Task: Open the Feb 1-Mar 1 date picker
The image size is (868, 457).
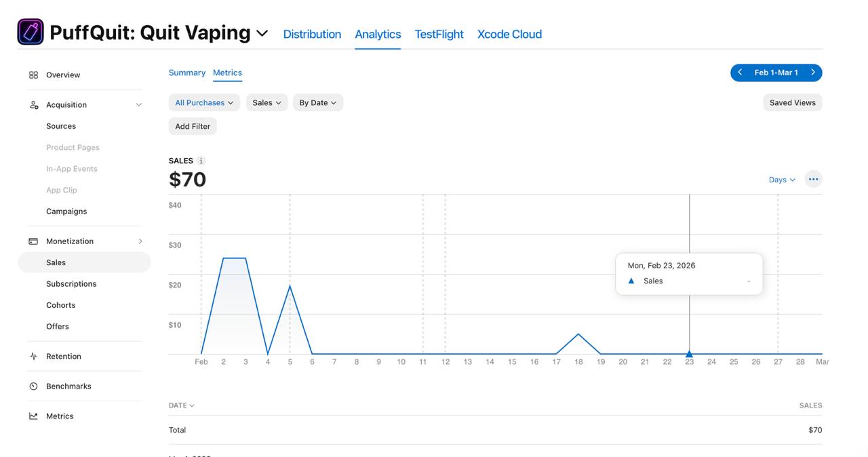Action: 776,73
